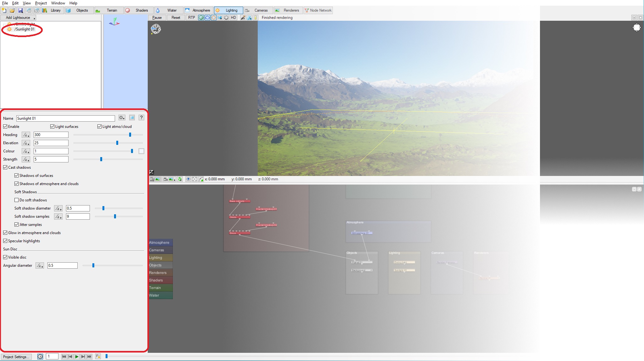Click the paint brush tool icon
This screenshot has height=361, width=644.
click(243, 18)
